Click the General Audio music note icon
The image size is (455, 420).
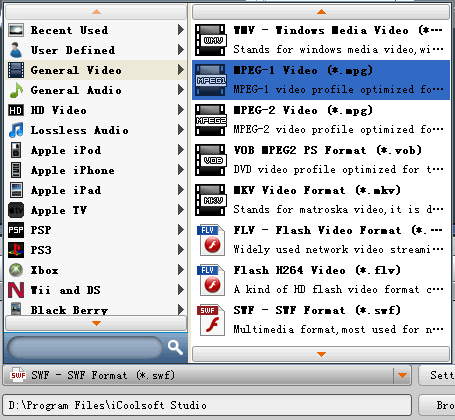pos(16,90)
